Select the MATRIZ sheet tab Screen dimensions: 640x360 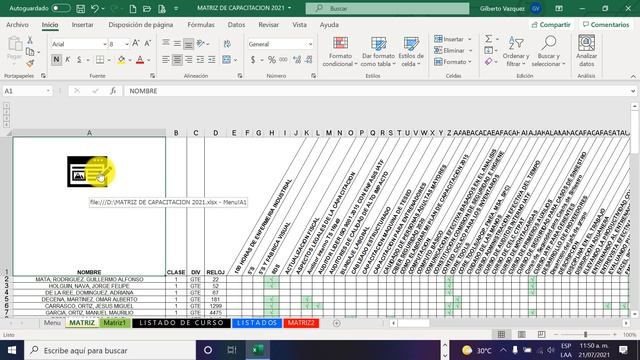click(x=82, y=323)
